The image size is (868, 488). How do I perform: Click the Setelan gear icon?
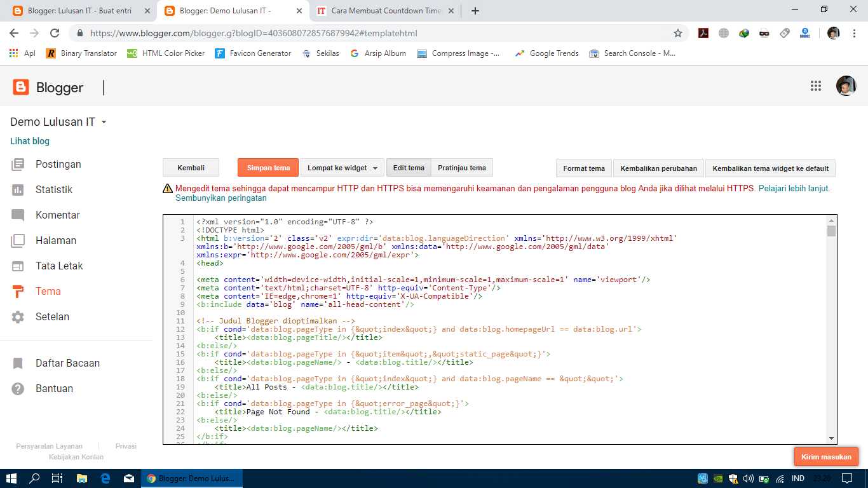(x=18, y=317)
